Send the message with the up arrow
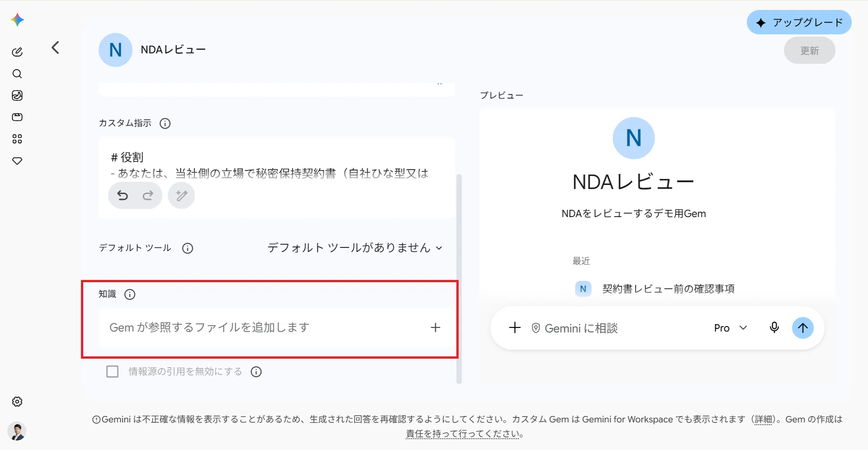 pyautogui.click(x=803, y=328)
